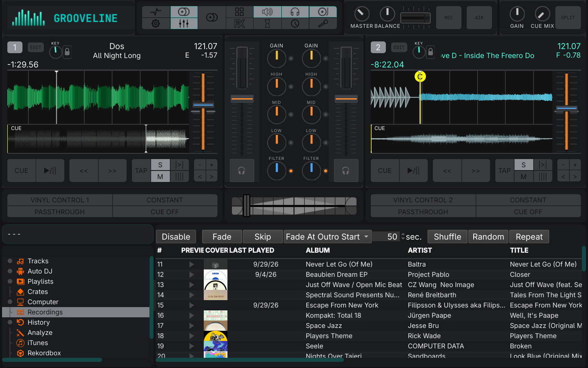
Task: Toggle deck 2 headphone cue button
Action: tap(346, 171)
